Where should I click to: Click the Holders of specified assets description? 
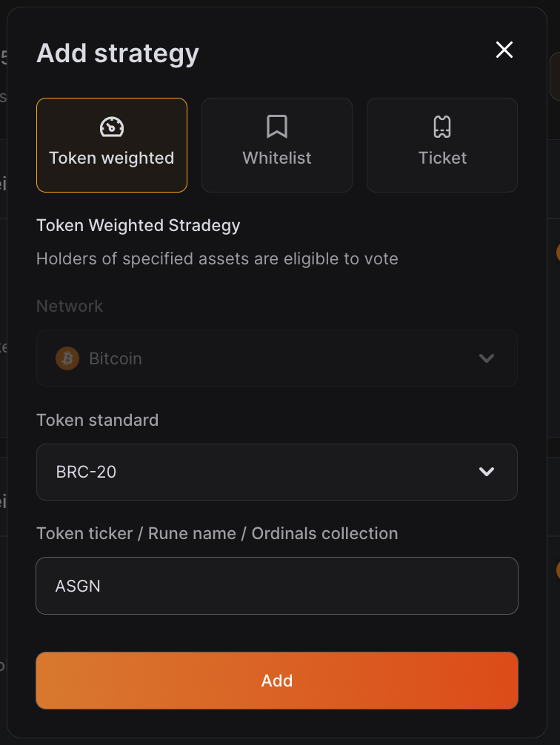pos(217,259)
